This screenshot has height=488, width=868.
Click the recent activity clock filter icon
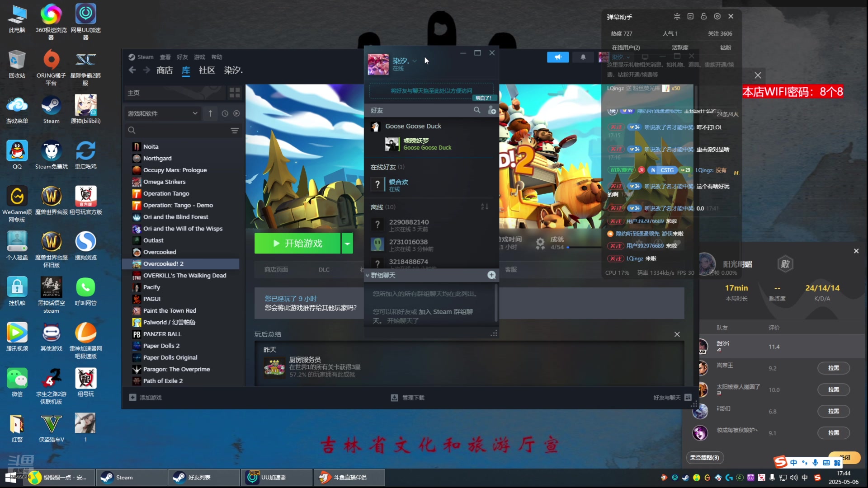225,113
